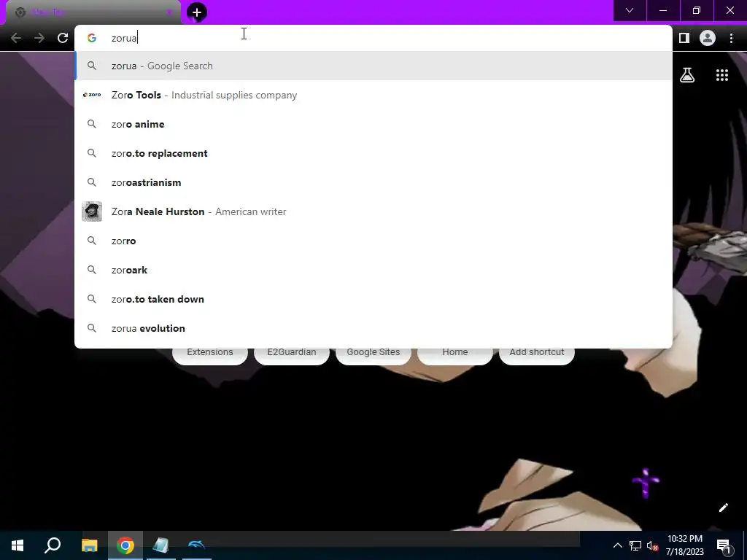The height and width of the screenshot is (560, 747).
Task: Go forward to next page
Action: (x=39, y=38)
